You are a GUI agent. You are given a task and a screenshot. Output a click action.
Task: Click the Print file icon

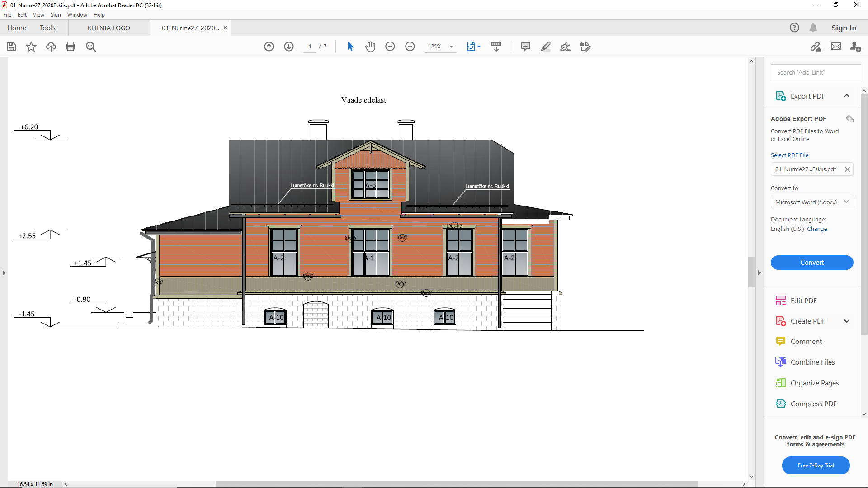click(71, 47)
